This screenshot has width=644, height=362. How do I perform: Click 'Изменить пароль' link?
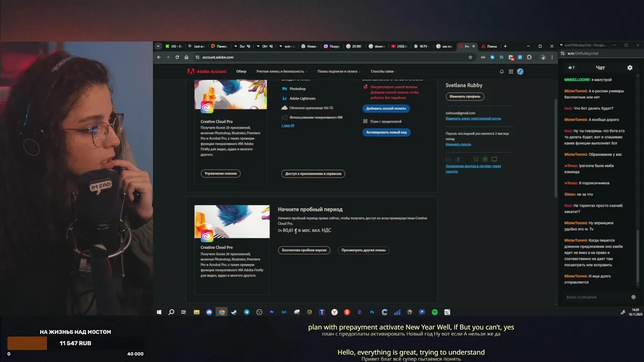[x=458, y=144]
